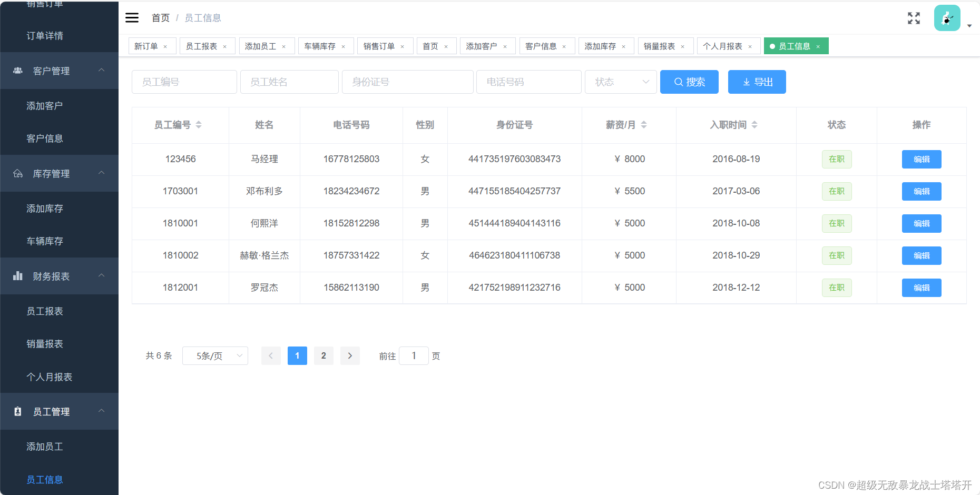
Task: Toggle the hamburger sidebar collapse icon
Action: [x=132, y=18]
